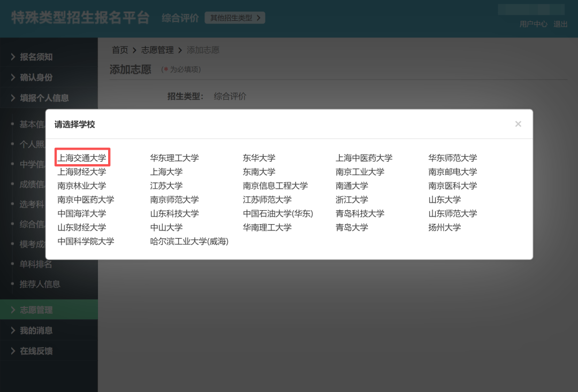
Task: Click 志愿管理 in the breadcrumb
Action: tap(157, 50)
